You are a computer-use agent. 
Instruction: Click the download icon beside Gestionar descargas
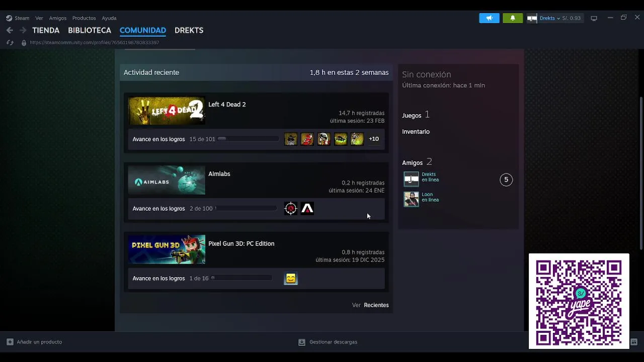coord(302,342)
